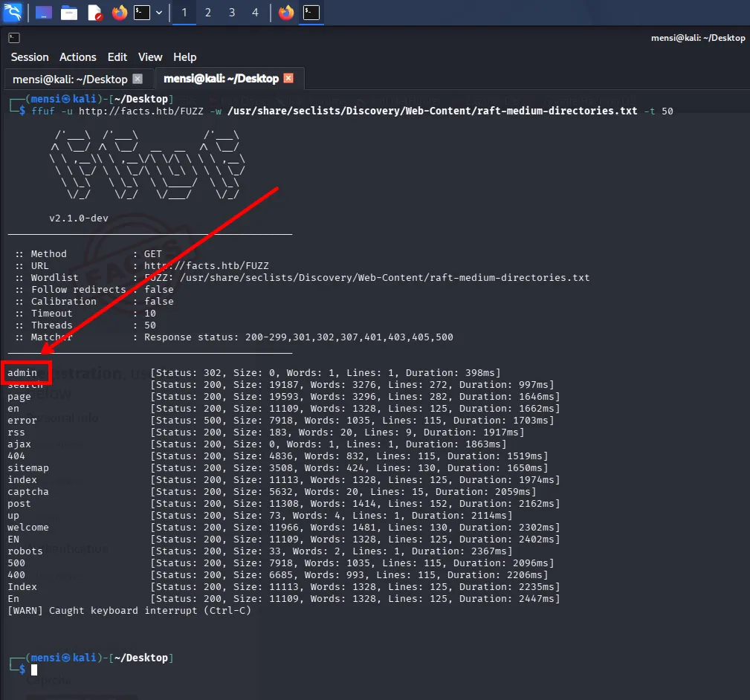Click the '404' result row
The height and width of the screenshot is (700, 750).
pyautogui.click(x=277, y=456)
